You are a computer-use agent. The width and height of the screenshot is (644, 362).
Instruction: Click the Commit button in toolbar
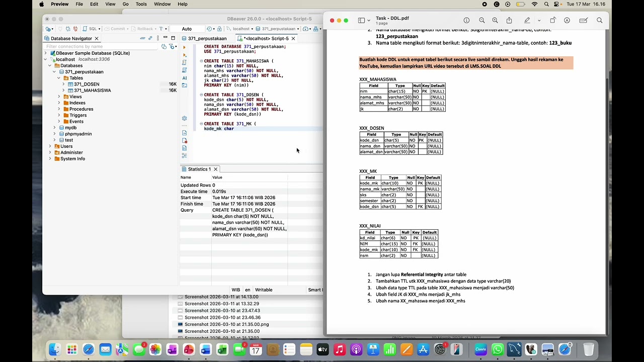click(115, 29)
